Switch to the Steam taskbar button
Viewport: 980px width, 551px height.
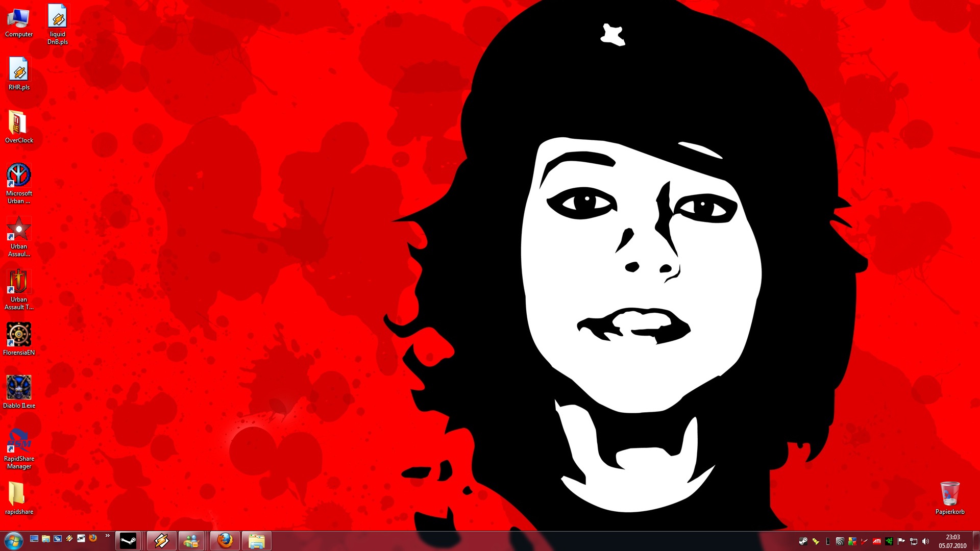pos(128,541)
